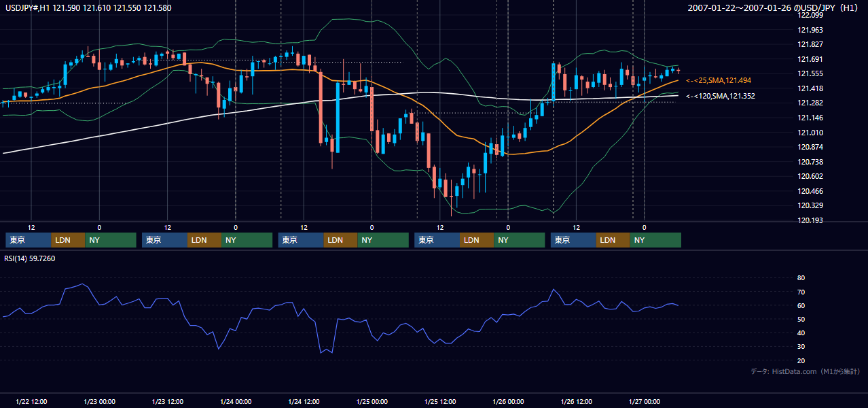Select the 121.282 price axis label
The width and height of the screenshot is (868, 408).
point(810,103)
